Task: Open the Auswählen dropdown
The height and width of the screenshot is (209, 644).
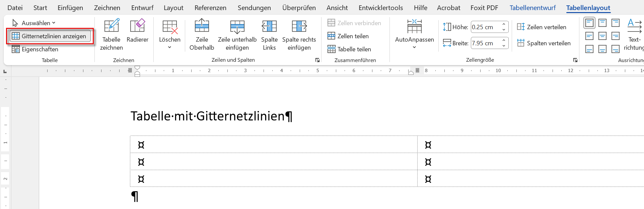Action: [x=34, y=23]
